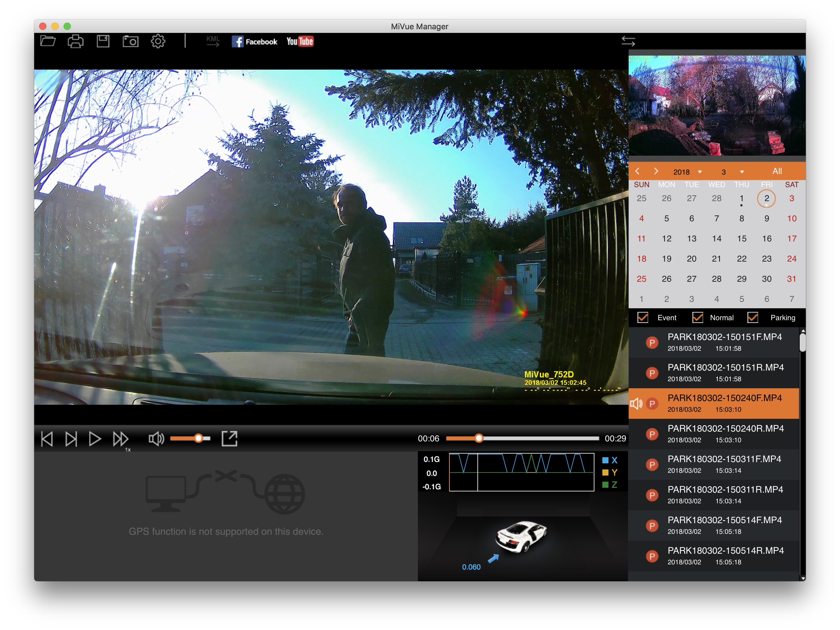Image resolution: width=840 pixels, height=630 pixels.
Task: Click the fast forward 1x button
Action: pos(121,440)
